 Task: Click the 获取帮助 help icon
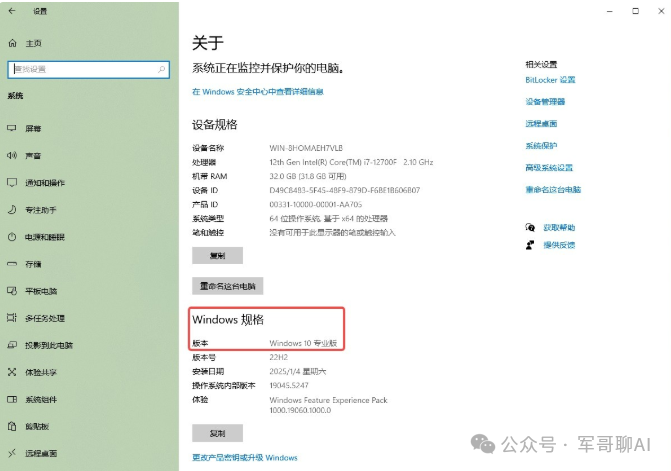[530, 228]
